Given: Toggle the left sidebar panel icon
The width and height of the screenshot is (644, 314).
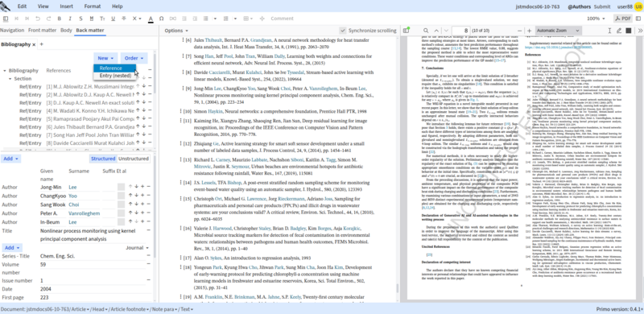Looking at the screenshot, I should tap(6, 19).
